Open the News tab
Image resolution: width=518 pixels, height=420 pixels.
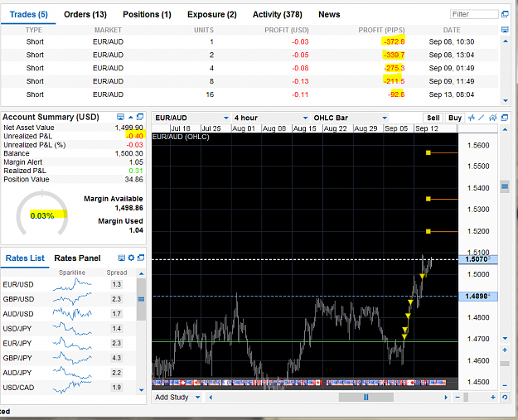(x=329, y=15)
